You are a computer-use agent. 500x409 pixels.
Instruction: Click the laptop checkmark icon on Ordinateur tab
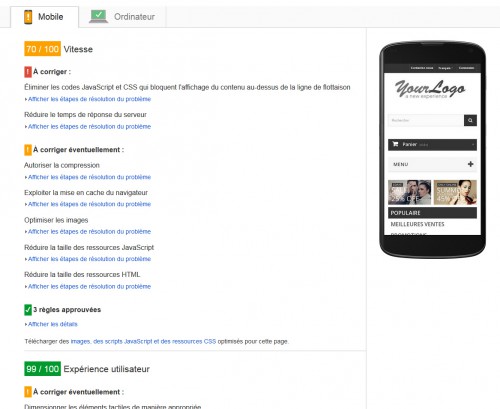99,16
